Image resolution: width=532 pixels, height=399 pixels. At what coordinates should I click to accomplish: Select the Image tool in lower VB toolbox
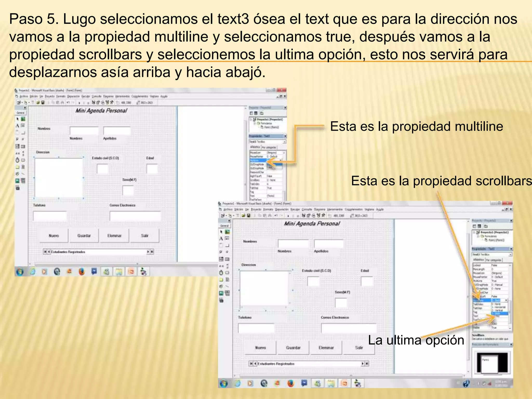[221, 293]
